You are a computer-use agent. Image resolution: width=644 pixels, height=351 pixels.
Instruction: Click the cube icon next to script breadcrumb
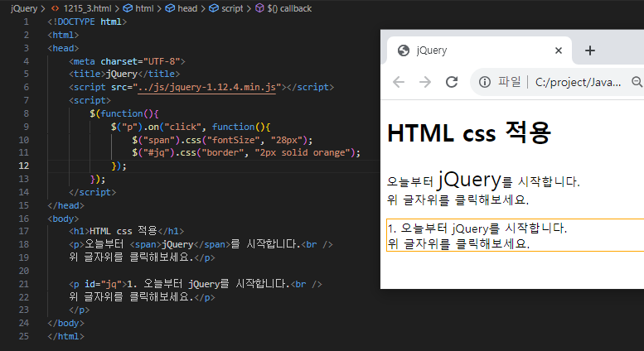tap(214, 8)
